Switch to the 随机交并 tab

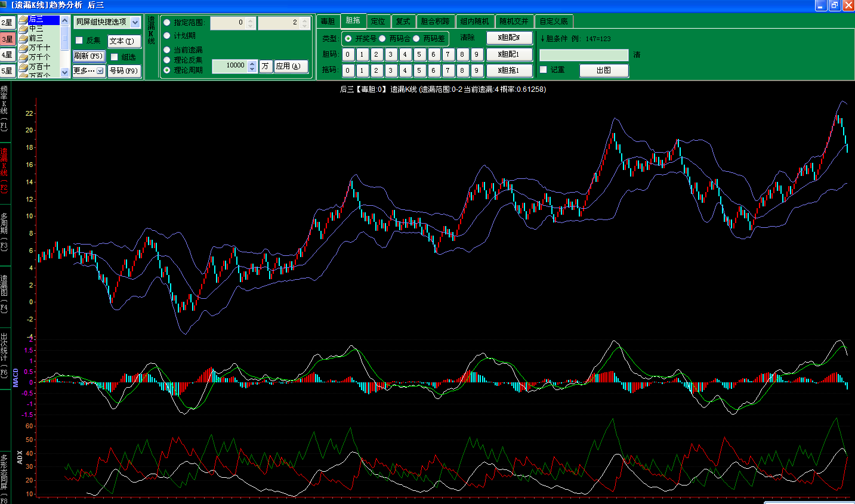click(x=514, y=21)
